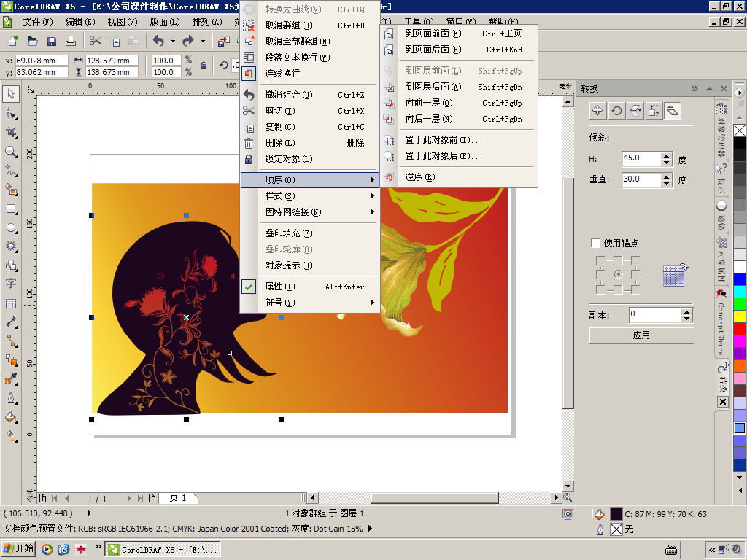
Task: Choose 到图层后面 in order submenu
Action: click(x=460, y=87)
